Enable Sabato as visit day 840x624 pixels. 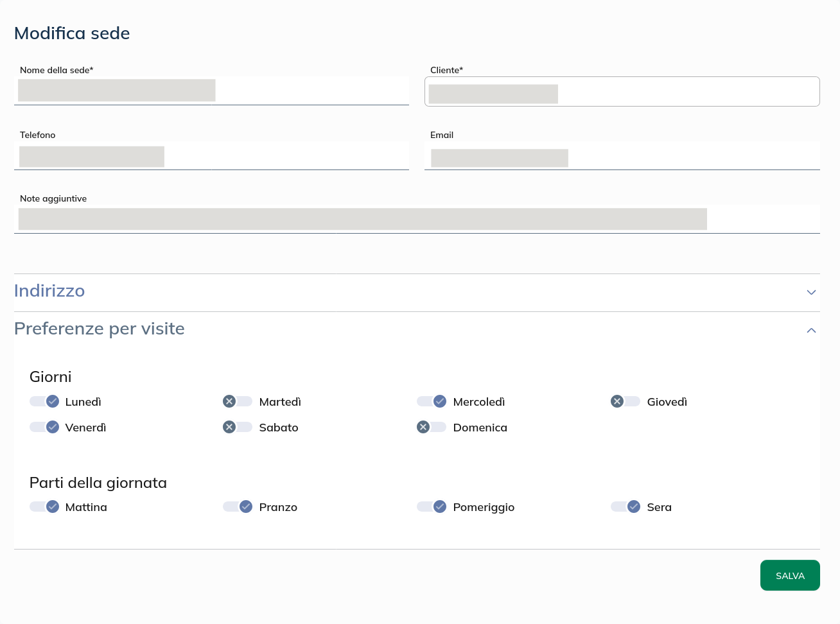pos(238,428)
